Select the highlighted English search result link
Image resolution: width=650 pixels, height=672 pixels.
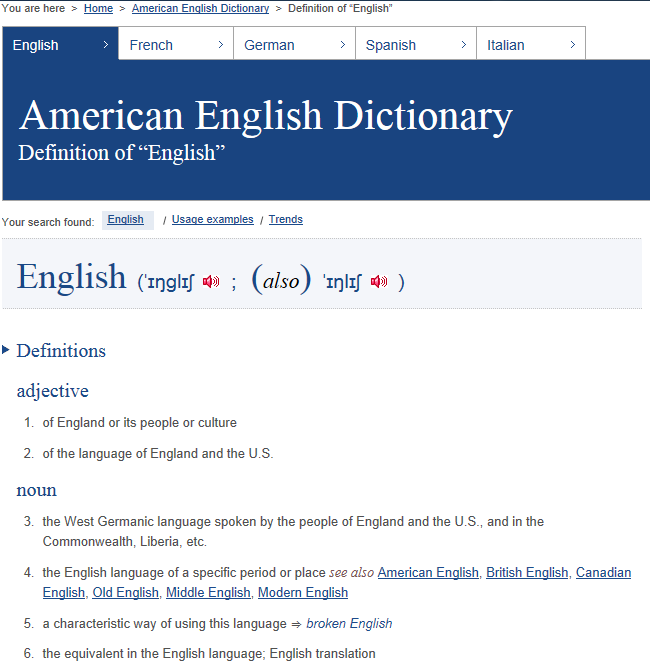click(126, 219)
